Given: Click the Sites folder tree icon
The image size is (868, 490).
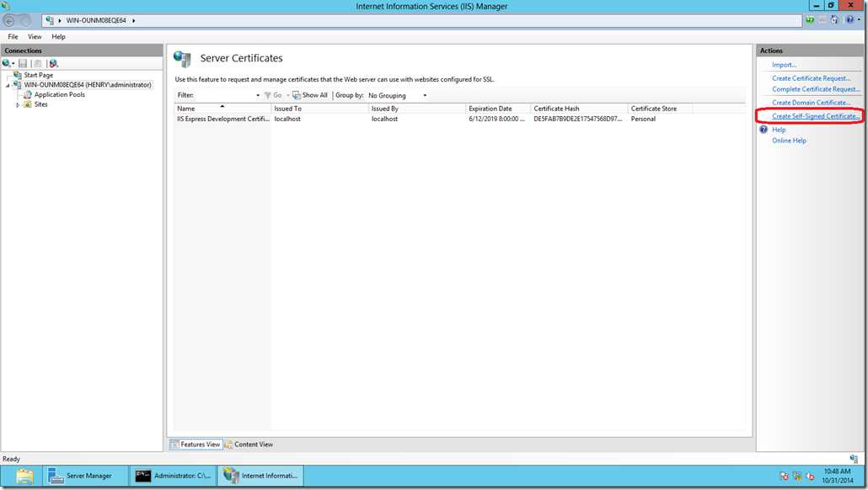Looking at the screenshot, I should [28, 104].
